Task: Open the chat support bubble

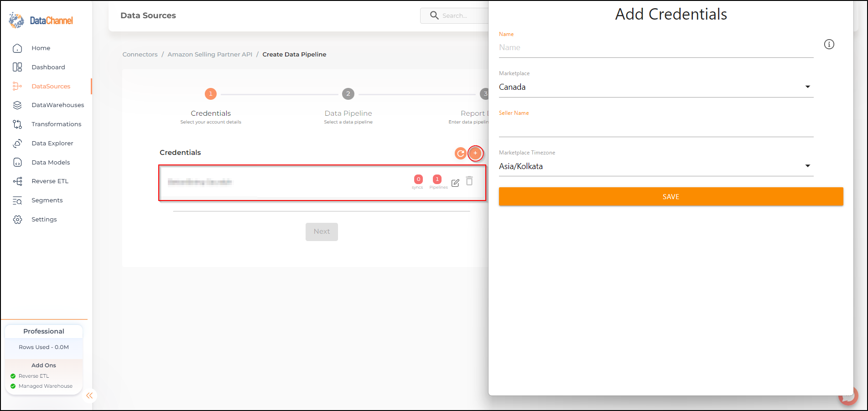Action: (849, 396)
